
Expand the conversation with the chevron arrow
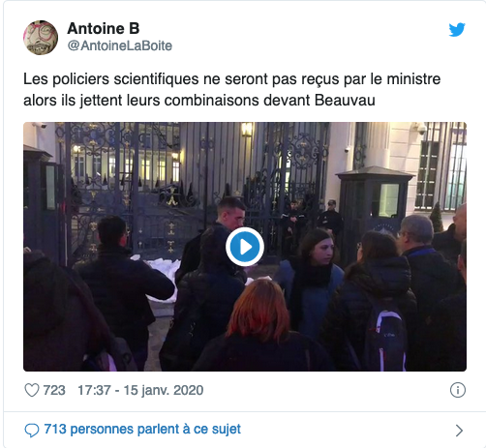pos(459,431)
